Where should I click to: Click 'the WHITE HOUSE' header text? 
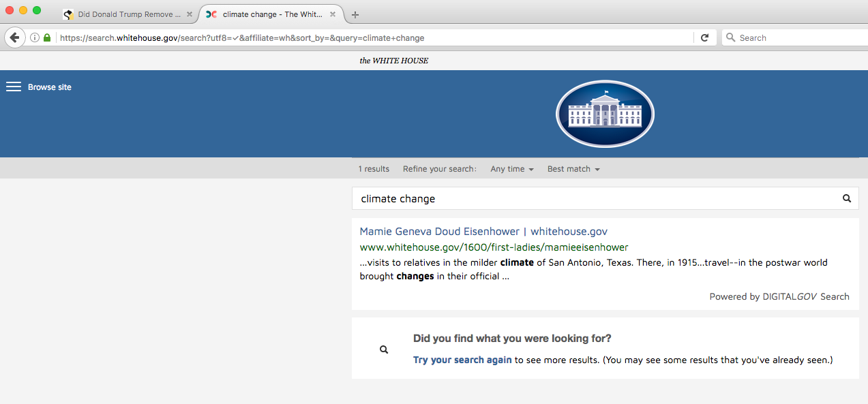click(x=394, y=61)
